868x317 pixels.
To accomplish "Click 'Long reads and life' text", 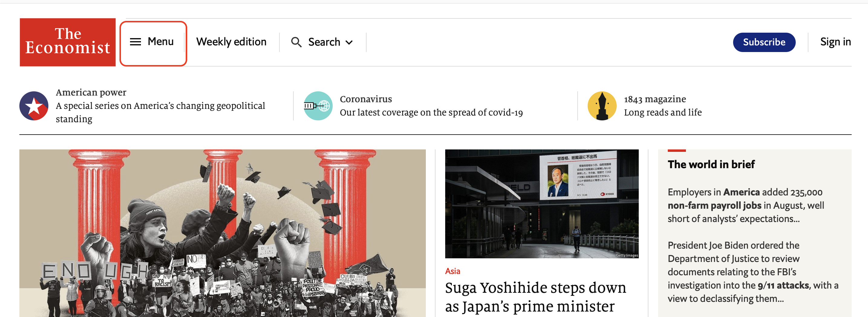I will [662, 112].
